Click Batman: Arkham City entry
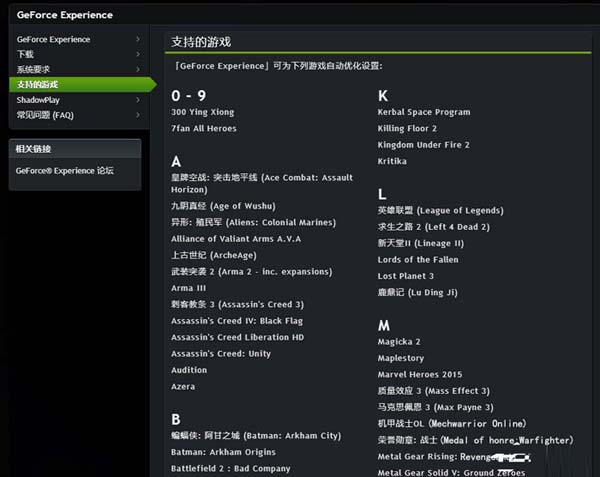 coord(256,436)
